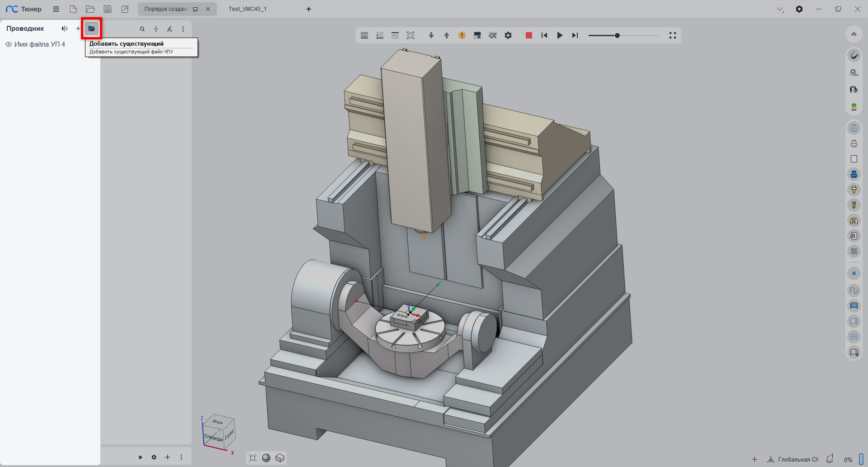
Task: Toggle visibility eye of Имя файла УП 4
Action: click(9, 44)
